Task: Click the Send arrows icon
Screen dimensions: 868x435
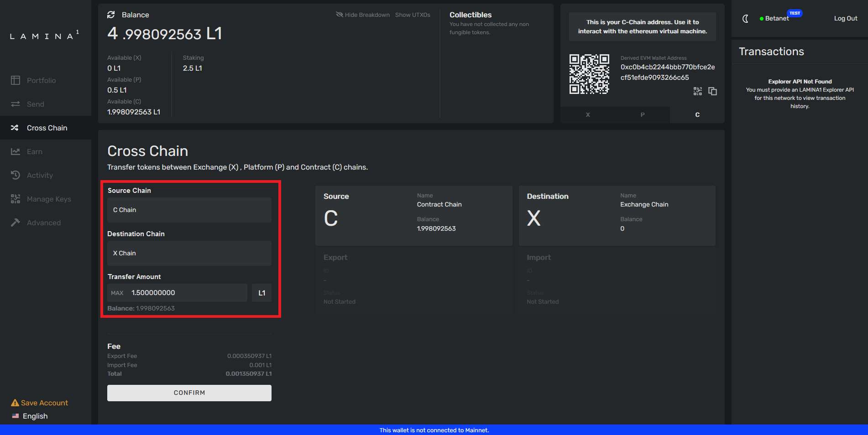Action: 16,104
